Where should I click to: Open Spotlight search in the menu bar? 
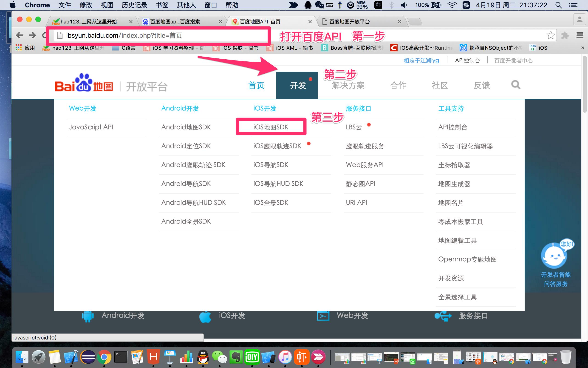[559, 5]
